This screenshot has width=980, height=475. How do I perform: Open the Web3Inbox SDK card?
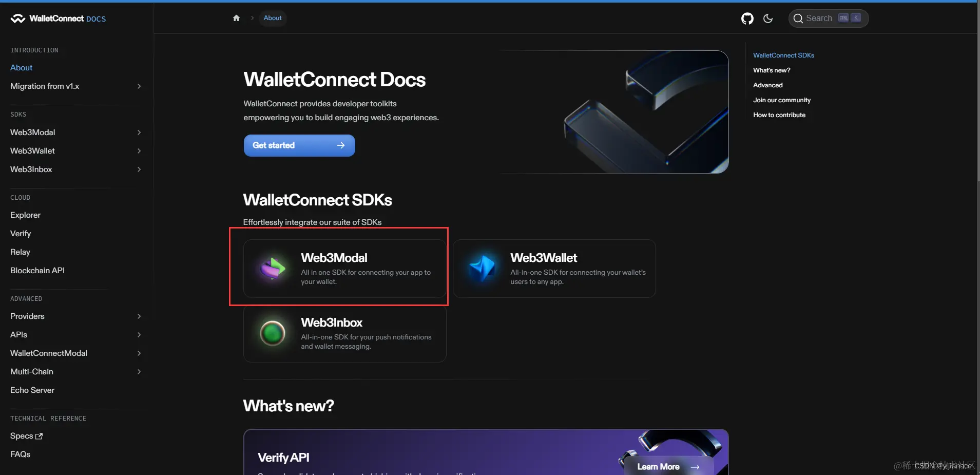[345, 333]
